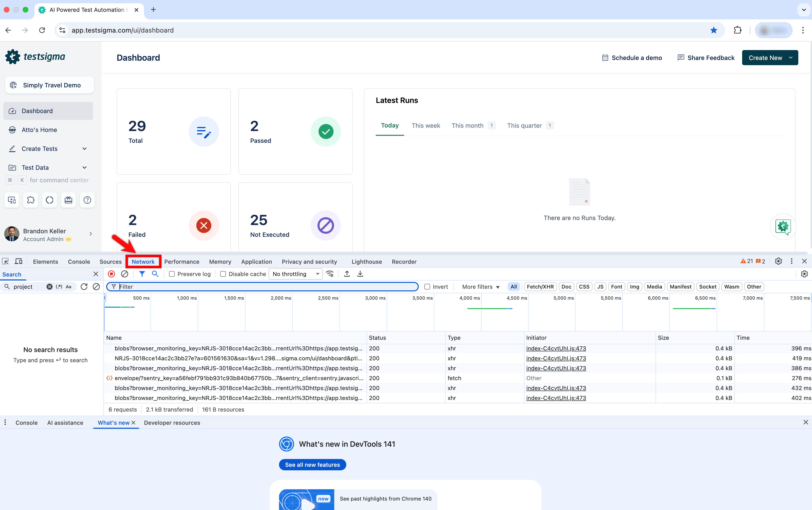Clear the network log
Screen dimensions: 812x510
(124, 274)
